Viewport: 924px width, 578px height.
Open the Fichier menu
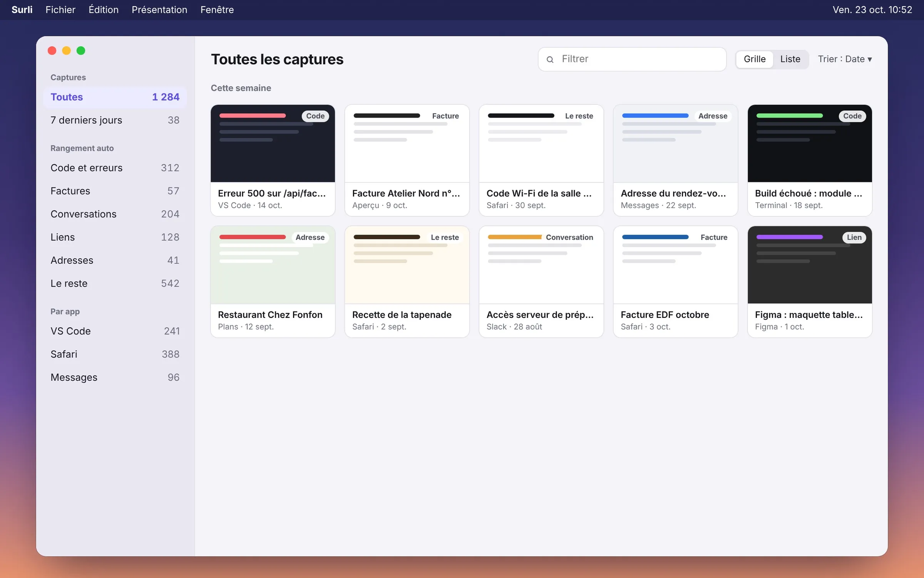[x=60, y=10]
